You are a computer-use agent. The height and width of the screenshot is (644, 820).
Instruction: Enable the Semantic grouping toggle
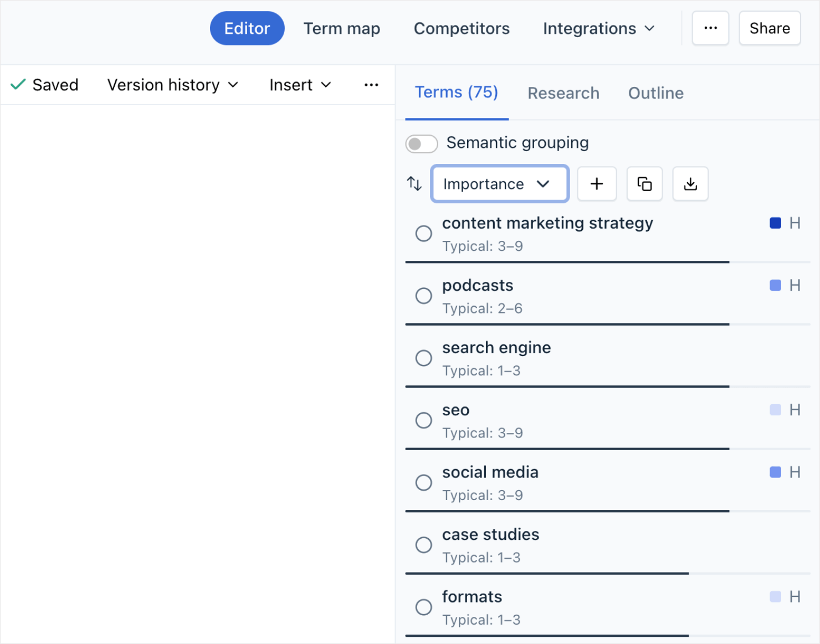[422, 144]
